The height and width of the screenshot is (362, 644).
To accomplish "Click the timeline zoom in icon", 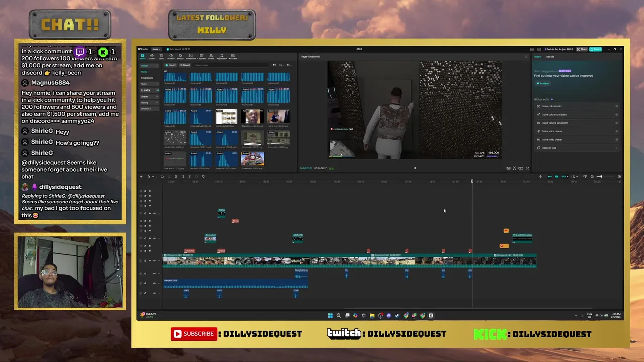I will 619,176.
